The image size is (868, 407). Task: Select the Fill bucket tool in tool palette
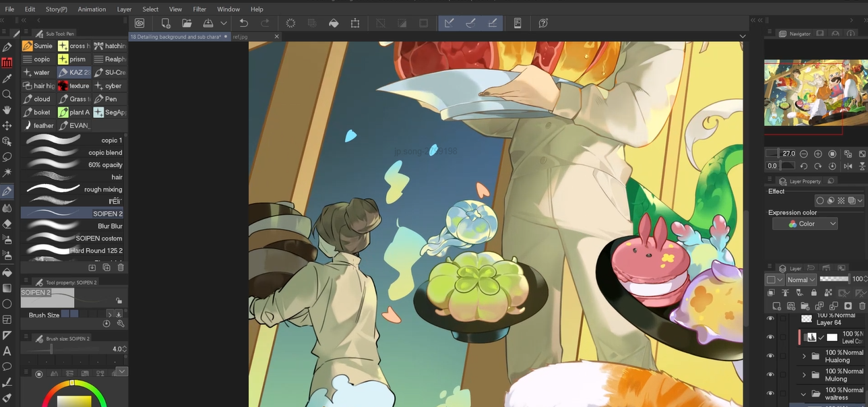pyautogui.click(x=7, y=272)
